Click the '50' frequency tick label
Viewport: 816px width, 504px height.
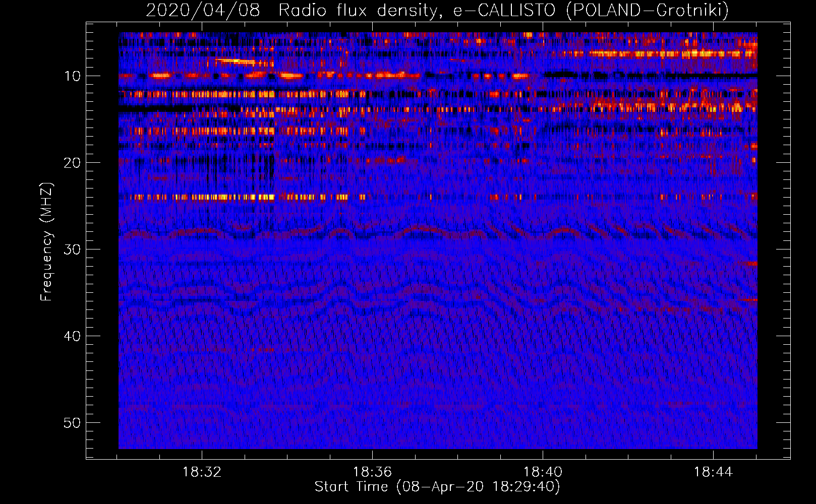(x=73, y=423)
